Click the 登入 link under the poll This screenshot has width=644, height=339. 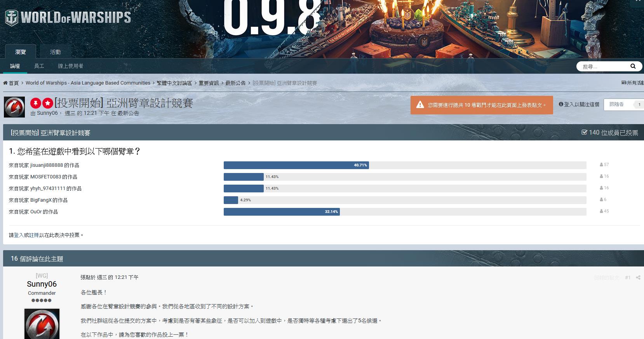[19, 235]
